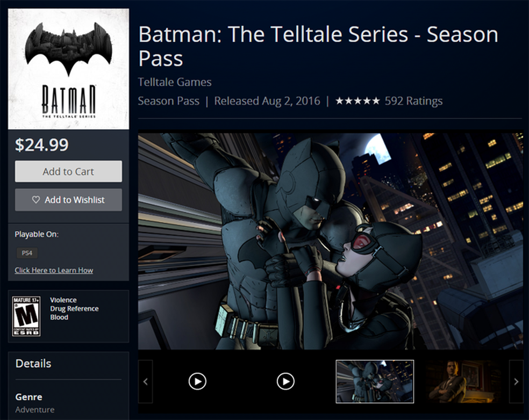Open the "Click Here to Learn How" link
Viewport: 529px width, 420px height.
pos(54,270)
